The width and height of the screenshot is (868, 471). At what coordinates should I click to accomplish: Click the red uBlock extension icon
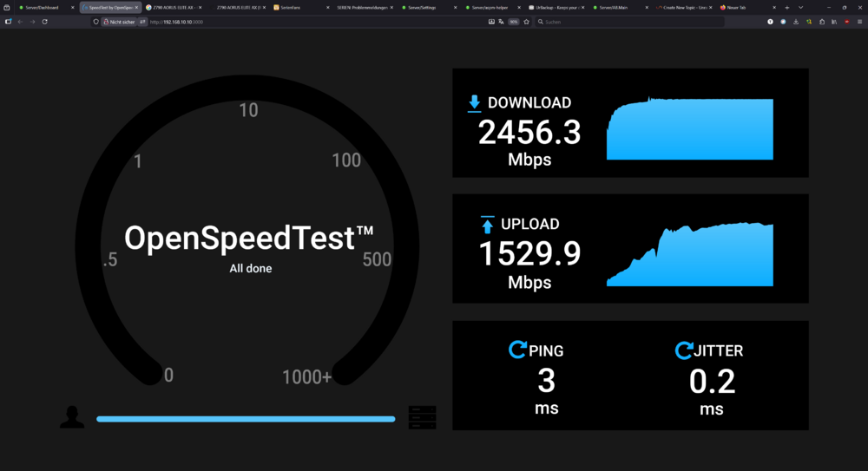click(x=847, y=22)
